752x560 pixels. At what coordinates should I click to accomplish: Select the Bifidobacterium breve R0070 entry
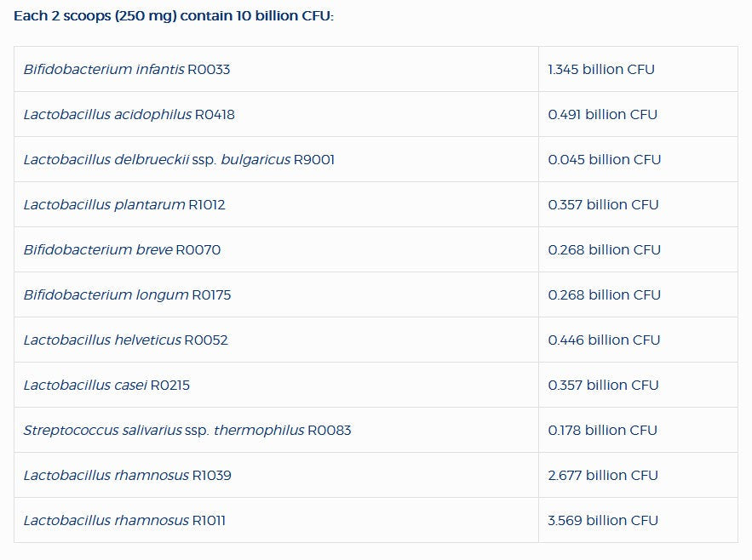coord(122,250)
